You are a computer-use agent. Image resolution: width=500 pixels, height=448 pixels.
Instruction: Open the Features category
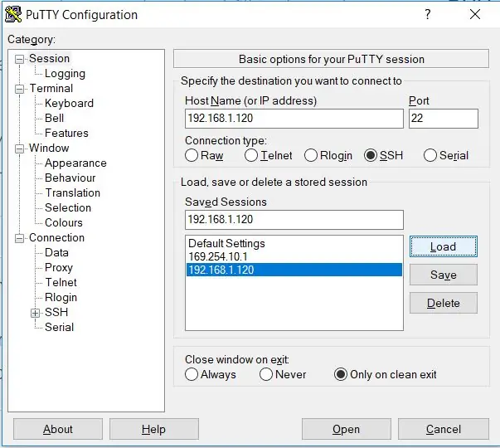coord(66,133)
